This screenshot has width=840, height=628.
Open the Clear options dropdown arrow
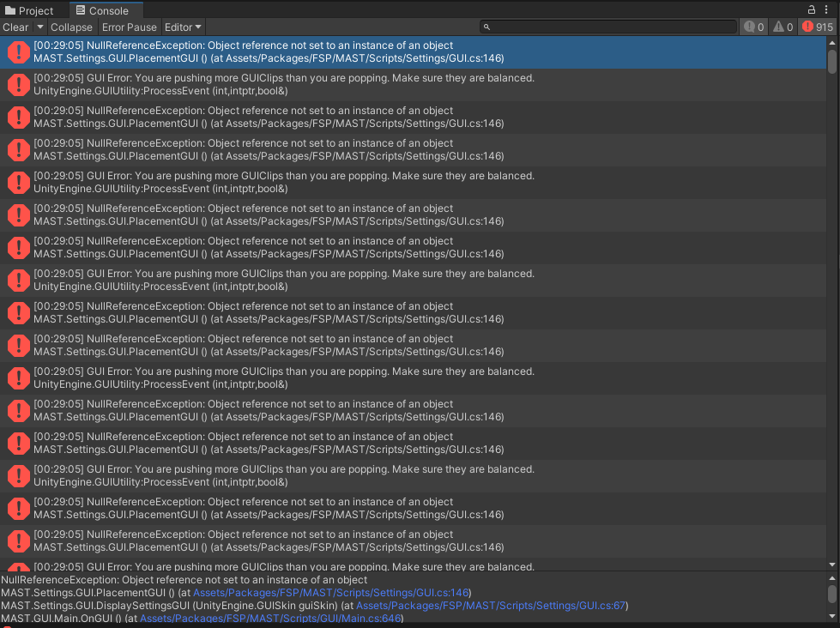click(39, 27)
